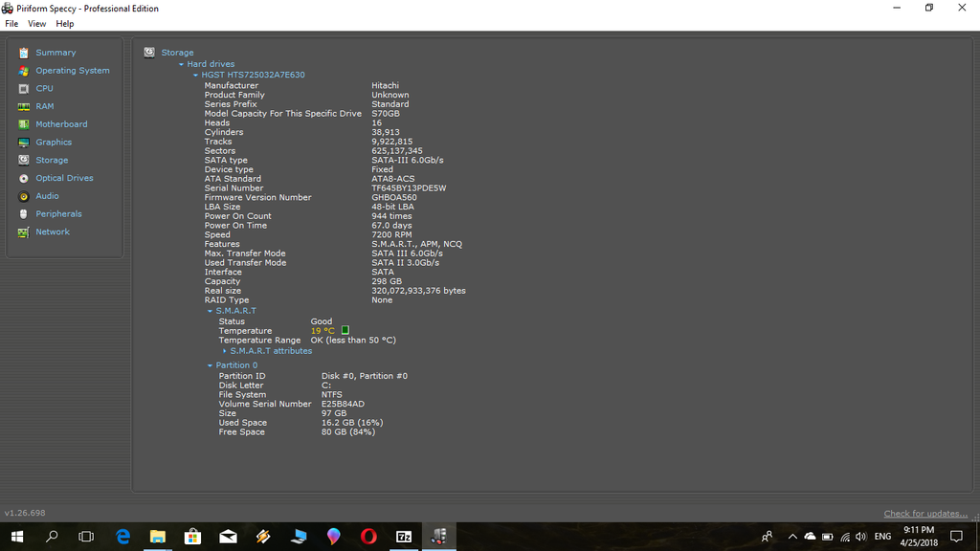Image resolution: width=980 pixels, height=551 pixels.
Task: Collapse the Partition 0 section
Action: (210, 365)
